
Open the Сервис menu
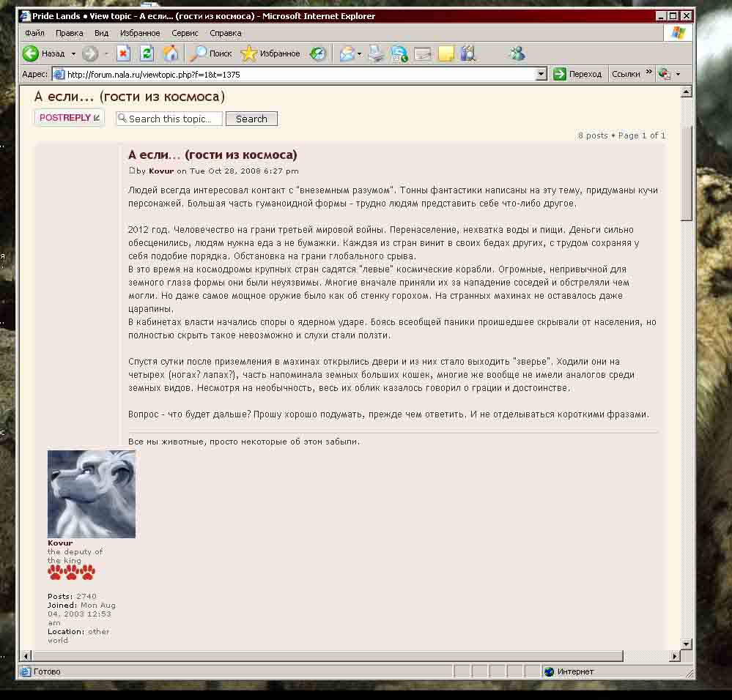pos(185,33)
